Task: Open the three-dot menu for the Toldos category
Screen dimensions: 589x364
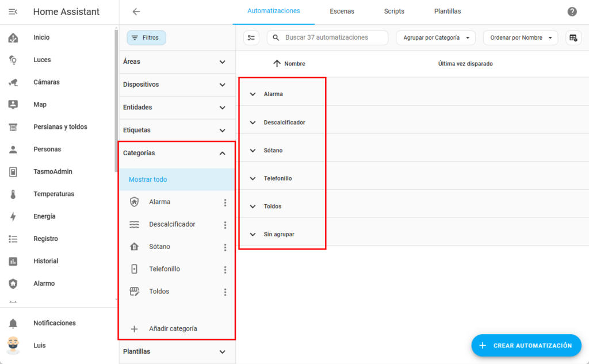Action: click(225, 292)
